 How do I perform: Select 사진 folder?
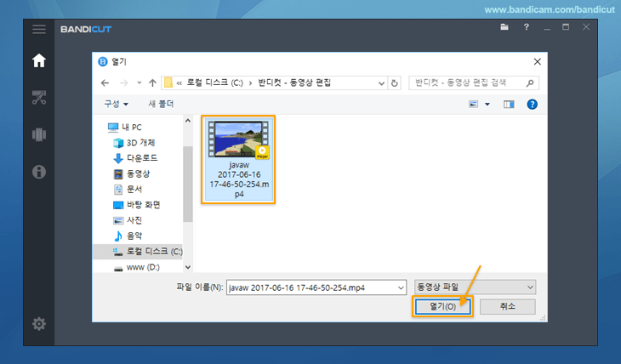128,220
